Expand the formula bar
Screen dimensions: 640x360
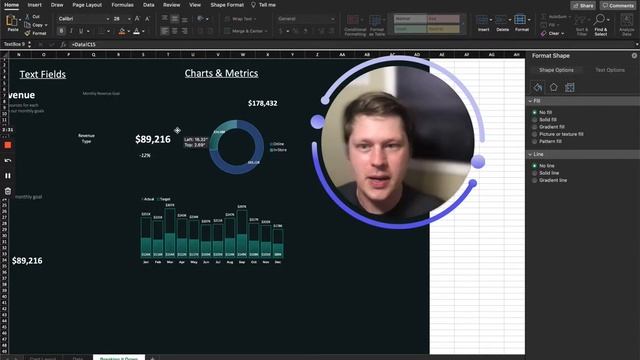click(637, 44)
